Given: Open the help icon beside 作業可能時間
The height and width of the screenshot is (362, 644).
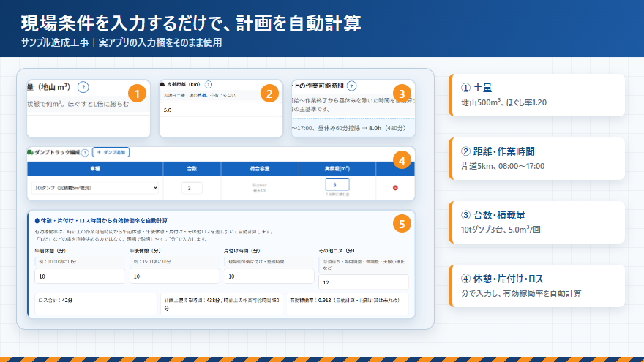Looking at the screenshot, I should click(x=351, y=86).
